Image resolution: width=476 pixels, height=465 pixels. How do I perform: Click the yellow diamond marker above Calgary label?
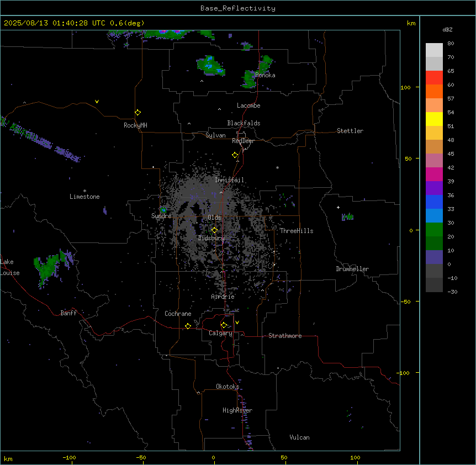coord(224,325)
